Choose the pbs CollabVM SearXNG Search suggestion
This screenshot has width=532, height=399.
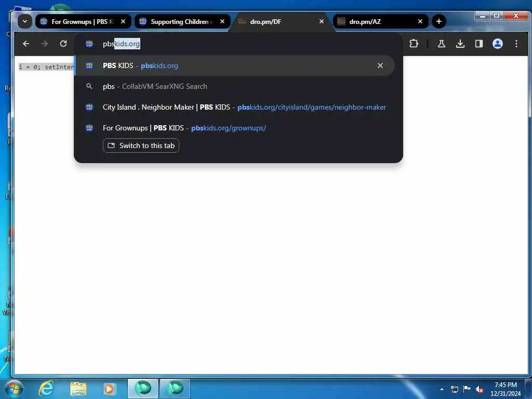coord(234,86)
